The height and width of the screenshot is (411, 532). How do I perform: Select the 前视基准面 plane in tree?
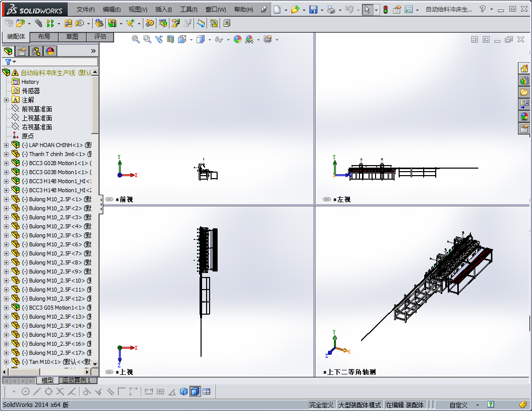point(37,109)
